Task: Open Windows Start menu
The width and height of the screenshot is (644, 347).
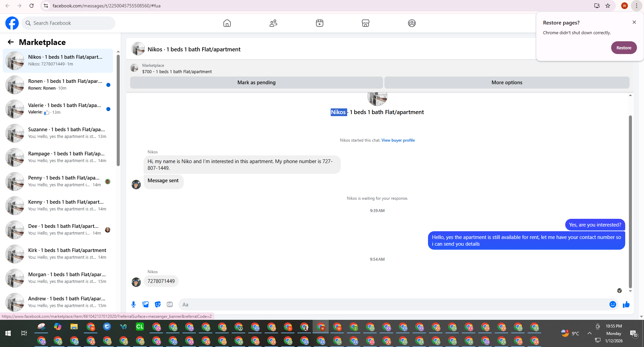Action: click(8, 333)
